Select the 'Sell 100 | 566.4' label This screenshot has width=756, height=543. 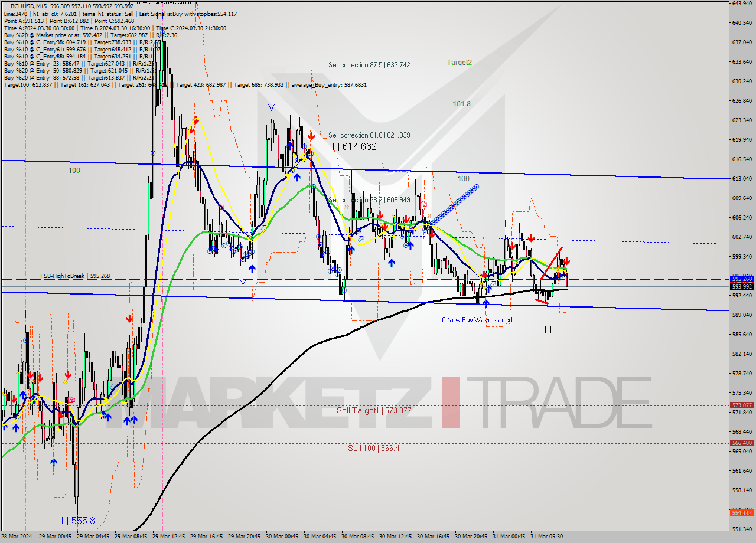[x=373, y=448]
